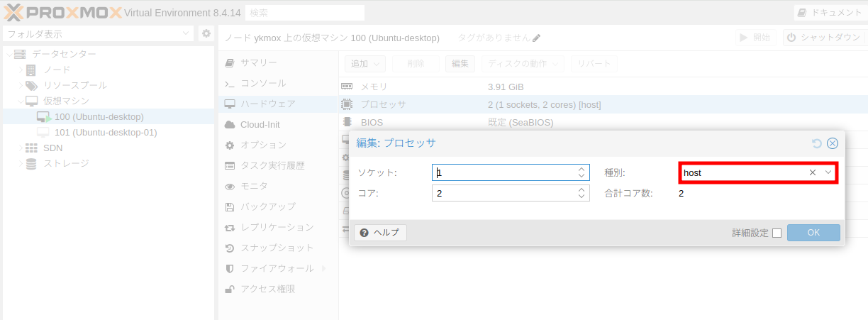Toggle the 詳細設定 checkbox
Screen dimensions: 868x320
[777, 233]
